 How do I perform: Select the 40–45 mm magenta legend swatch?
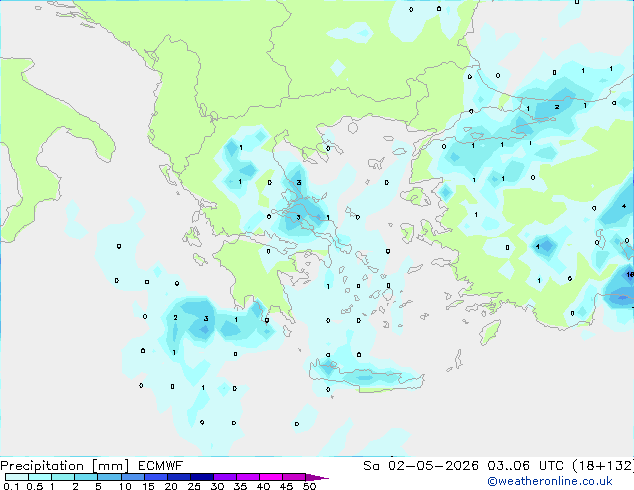pos(271,477)
